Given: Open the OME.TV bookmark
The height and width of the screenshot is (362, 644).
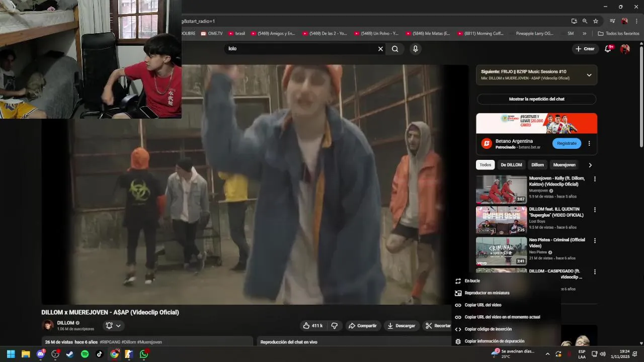Looking at the screenshot, I should click(x=211, y=34).
